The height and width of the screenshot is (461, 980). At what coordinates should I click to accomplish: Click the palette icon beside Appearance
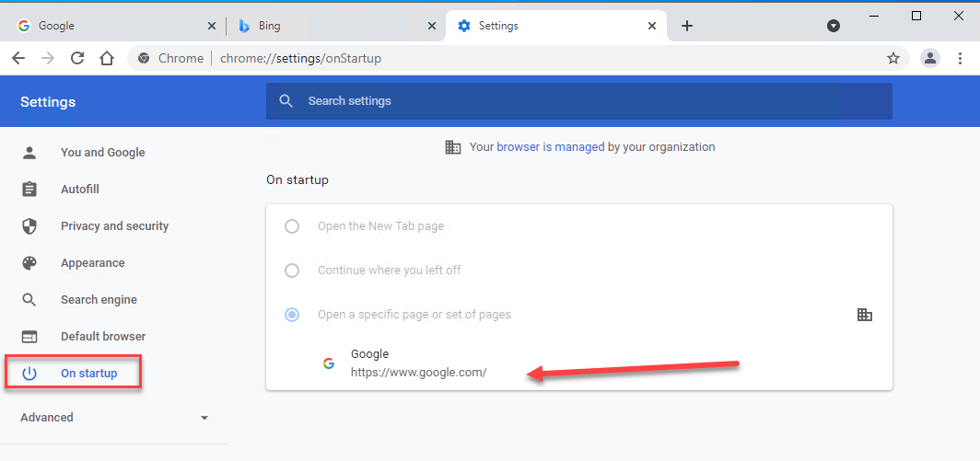[x=29, y=263]
